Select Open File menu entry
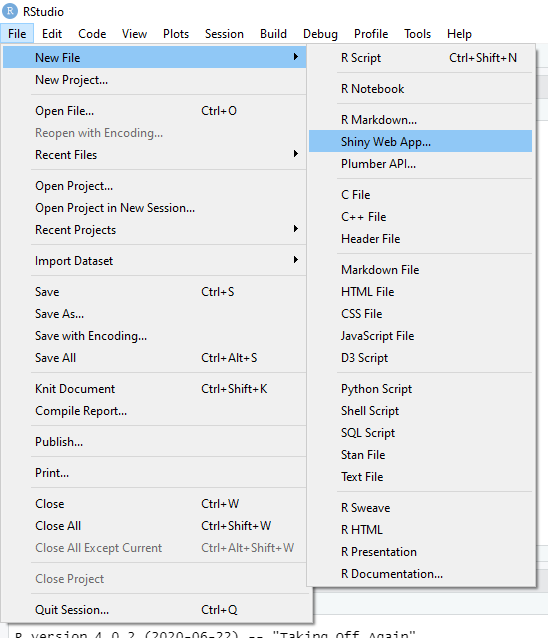Image resolution: width=548 pixels, height=638 pixels. point(155,111)
